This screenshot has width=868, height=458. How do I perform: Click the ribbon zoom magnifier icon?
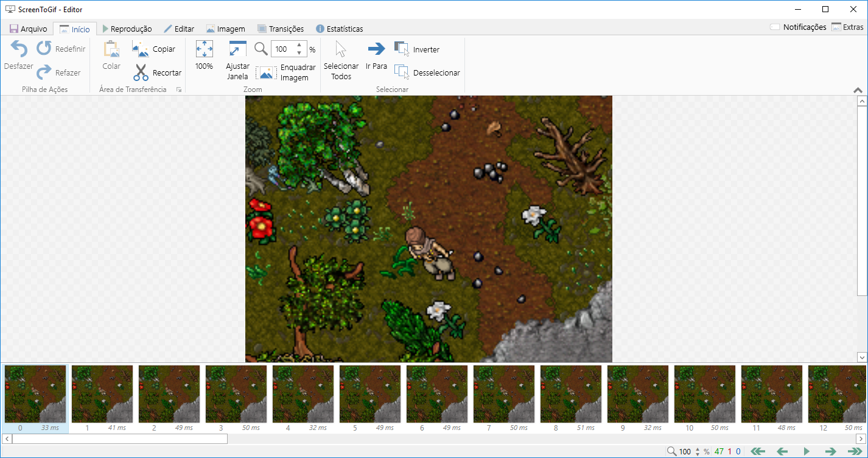click(261, 49)
